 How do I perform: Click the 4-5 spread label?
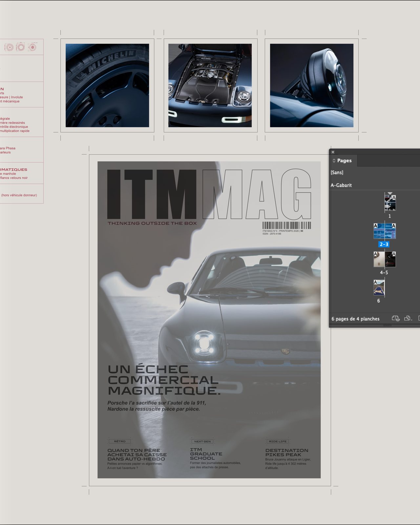pos(384,273)
